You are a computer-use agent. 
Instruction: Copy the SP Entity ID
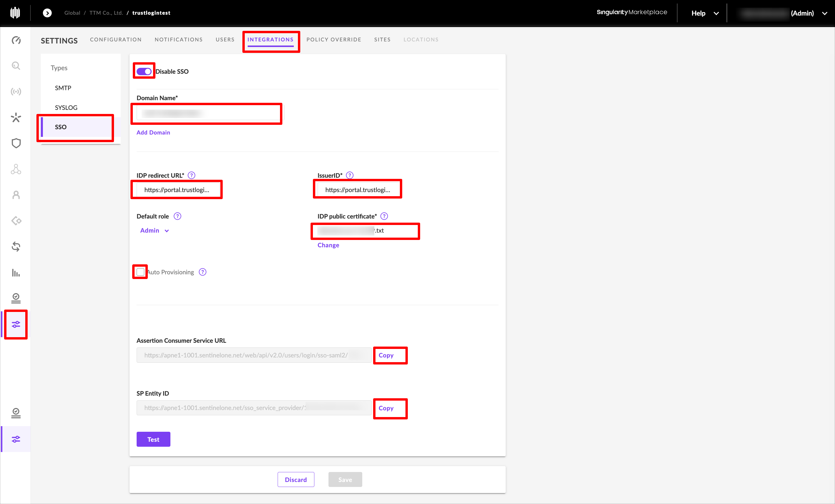coord(386,408)
